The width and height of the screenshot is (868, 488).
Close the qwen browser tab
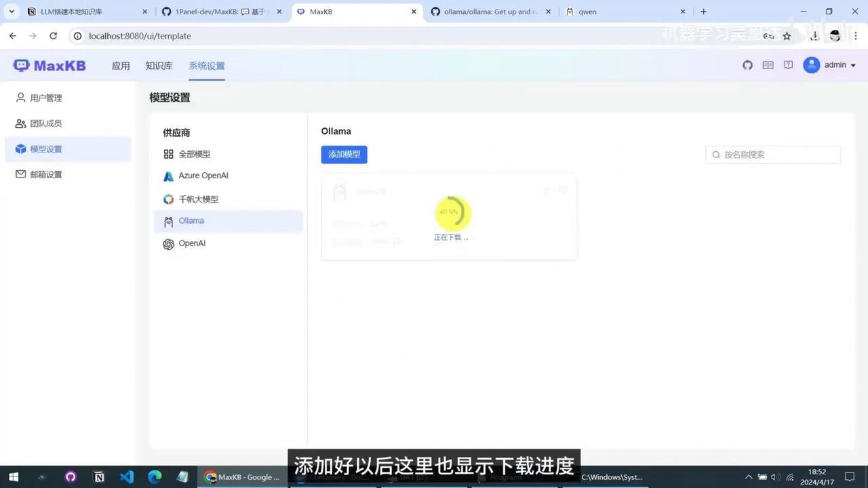tap(683, 12)
